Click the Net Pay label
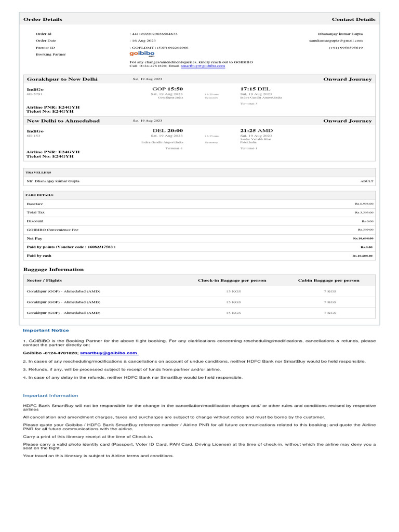The image size is (399, 532). tap(34, 238)
